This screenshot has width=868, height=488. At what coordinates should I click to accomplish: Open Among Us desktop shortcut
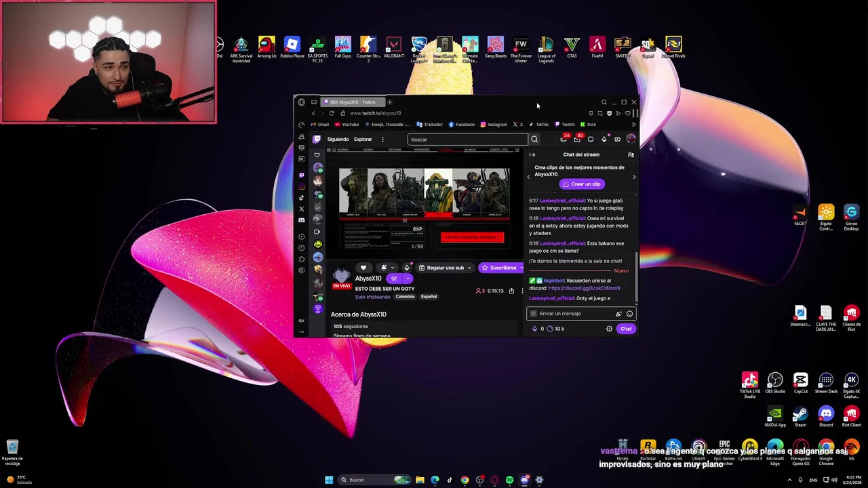click(x=267, y=47)
